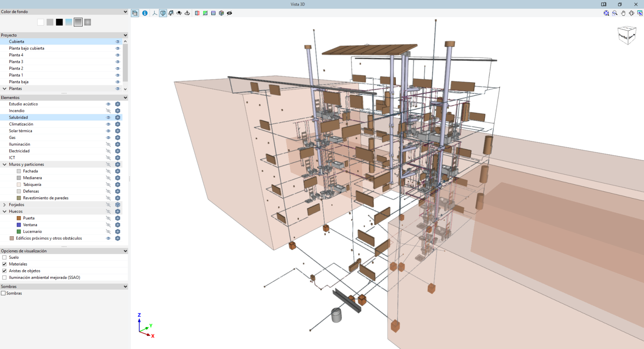Click the zoom extents icon top right
Screen dimensions: 644x349
[606, 13]
